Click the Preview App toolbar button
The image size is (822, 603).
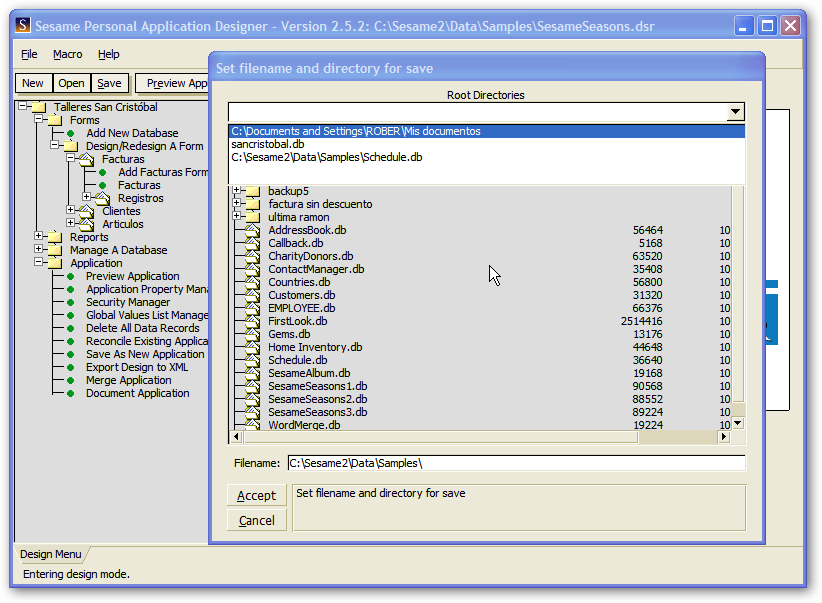pyautogui.click(x=173, y=83)
